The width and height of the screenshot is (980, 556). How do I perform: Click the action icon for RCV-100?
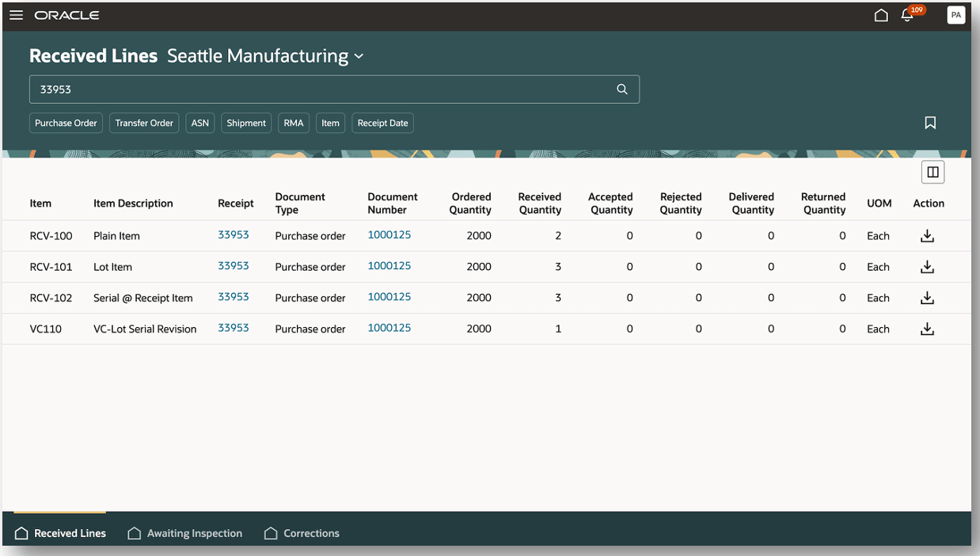click(928, 236)
